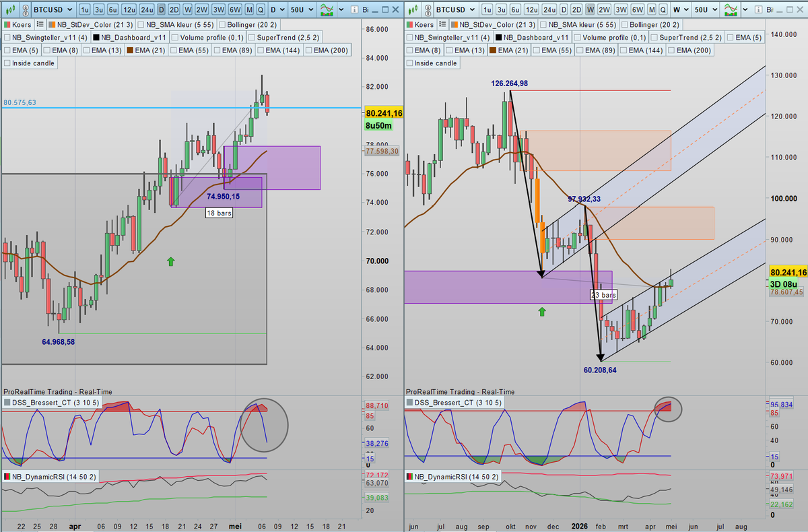Click 126.264,98 high label in weekly chart
Screen dimensions: 808x532
tap(510, 83)
